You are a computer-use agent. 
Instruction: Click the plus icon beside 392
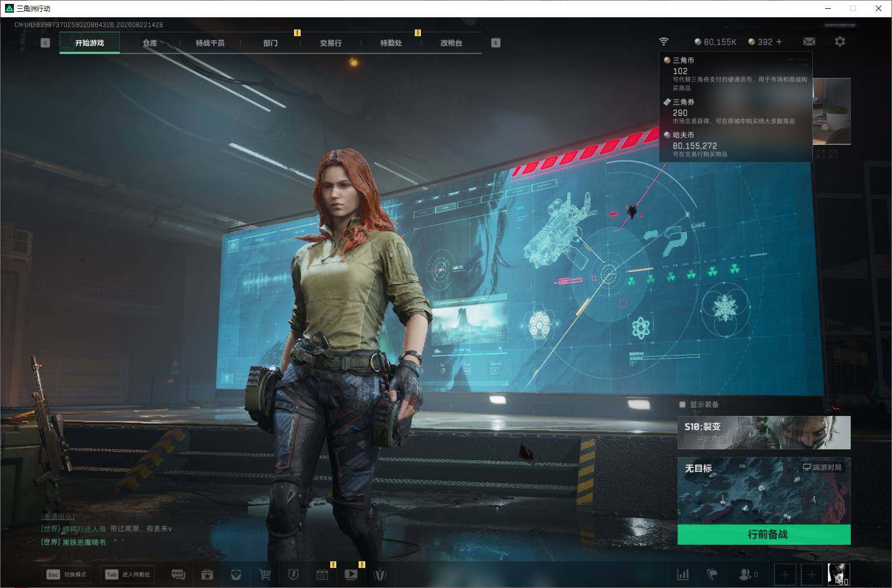click(779, 42)
